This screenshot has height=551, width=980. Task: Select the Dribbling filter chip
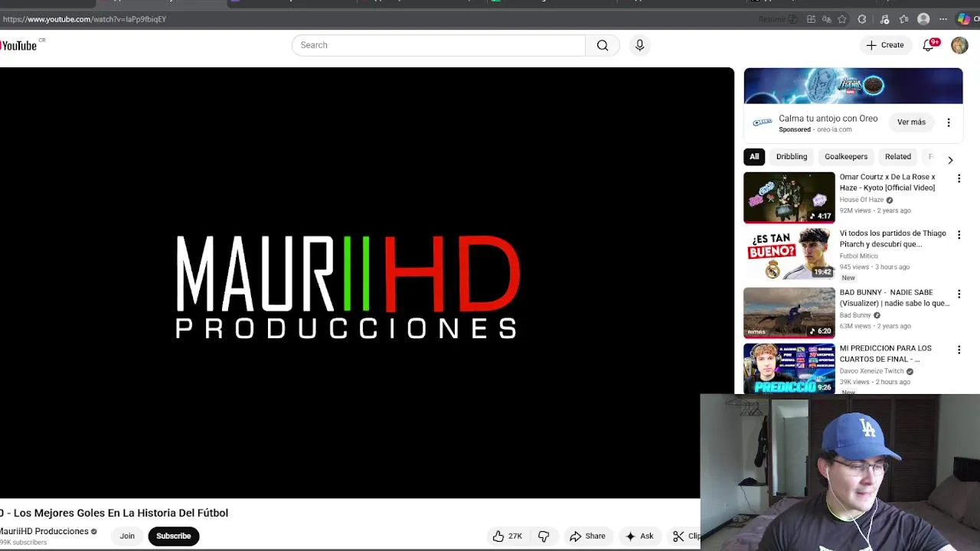click(x=792, y=157)
